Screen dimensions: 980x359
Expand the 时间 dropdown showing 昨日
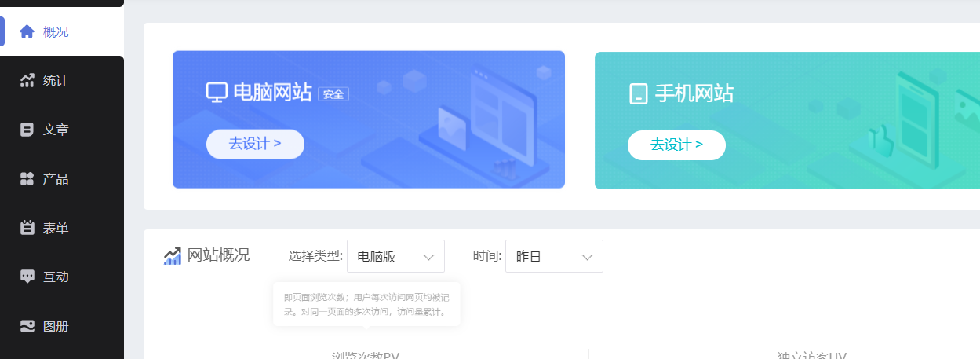pyautogui.click(x=554, y=256)
